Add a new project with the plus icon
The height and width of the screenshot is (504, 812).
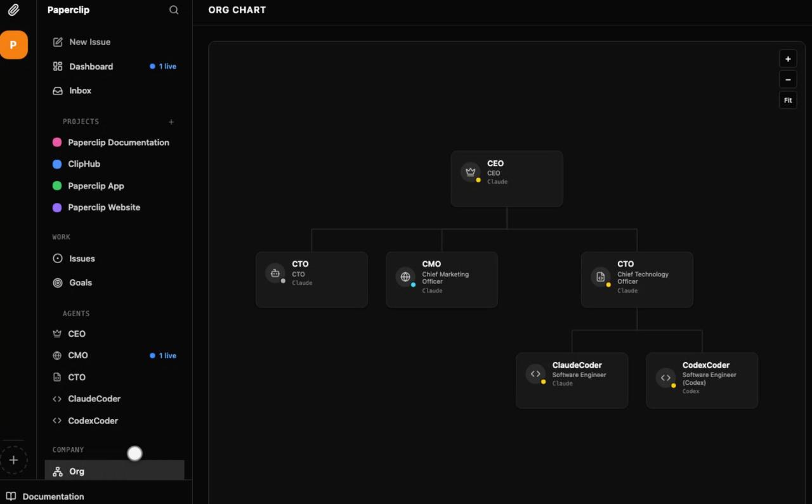coord(171,122)
